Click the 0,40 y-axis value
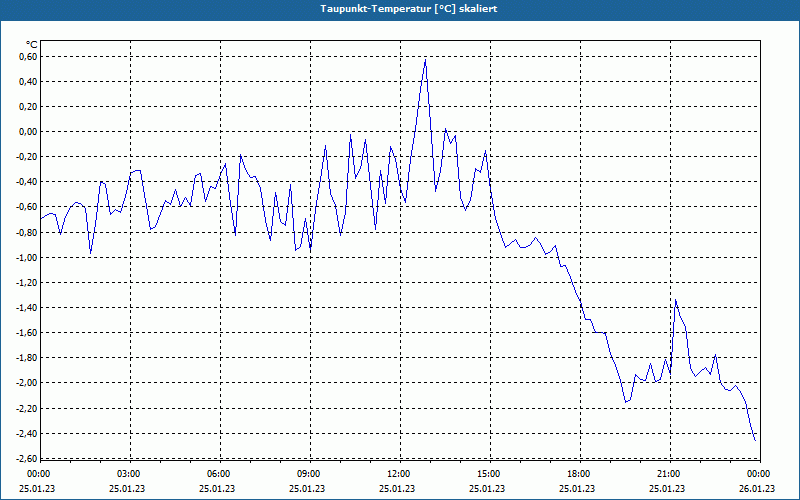This screenshot has width=800, height=500. tap(30, 82)
